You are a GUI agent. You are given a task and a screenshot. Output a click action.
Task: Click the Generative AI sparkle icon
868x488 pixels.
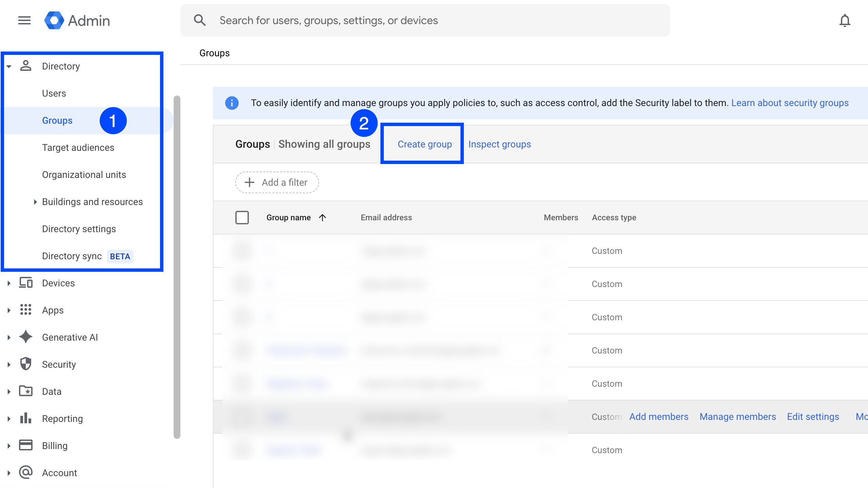coord(26,337)
